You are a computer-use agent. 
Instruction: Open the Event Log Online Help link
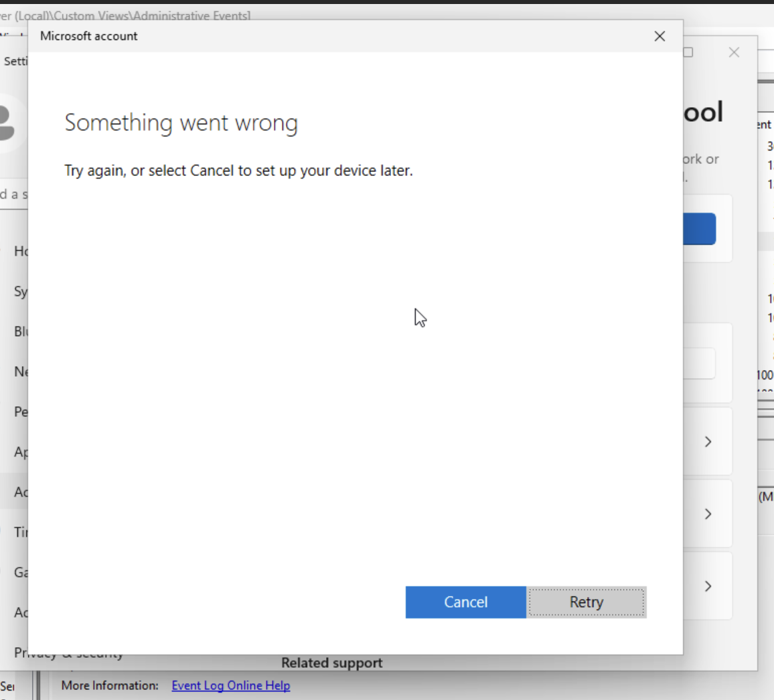click(230, 685)
